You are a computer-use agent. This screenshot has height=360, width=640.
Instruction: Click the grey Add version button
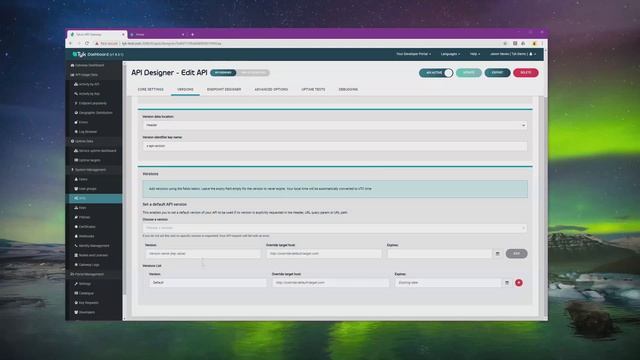point(516,253)
